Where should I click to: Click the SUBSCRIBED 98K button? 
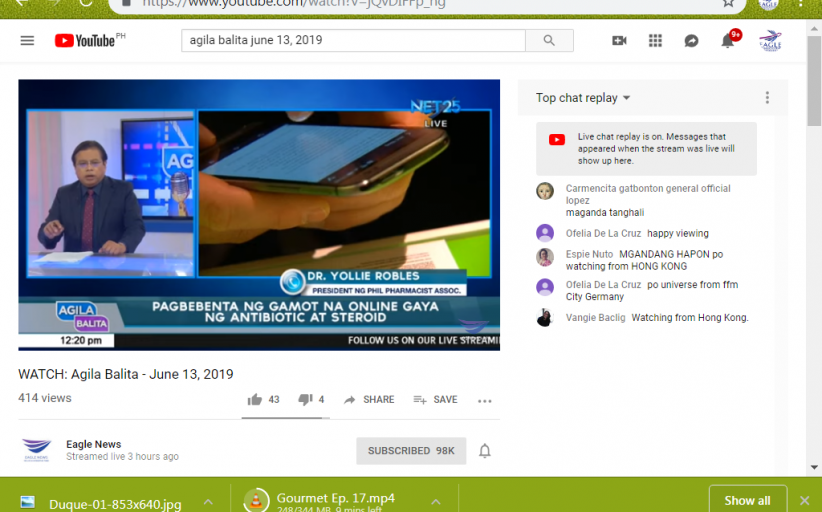pyautogui.click(x=410, y=451)
